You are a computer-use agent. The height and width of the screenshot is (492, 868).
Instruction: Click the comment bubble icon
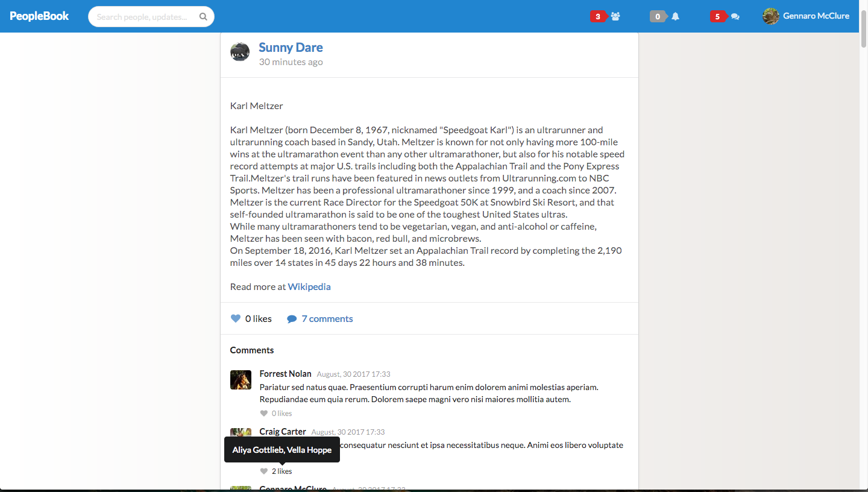pyautogui.click(x=292, y=319)
